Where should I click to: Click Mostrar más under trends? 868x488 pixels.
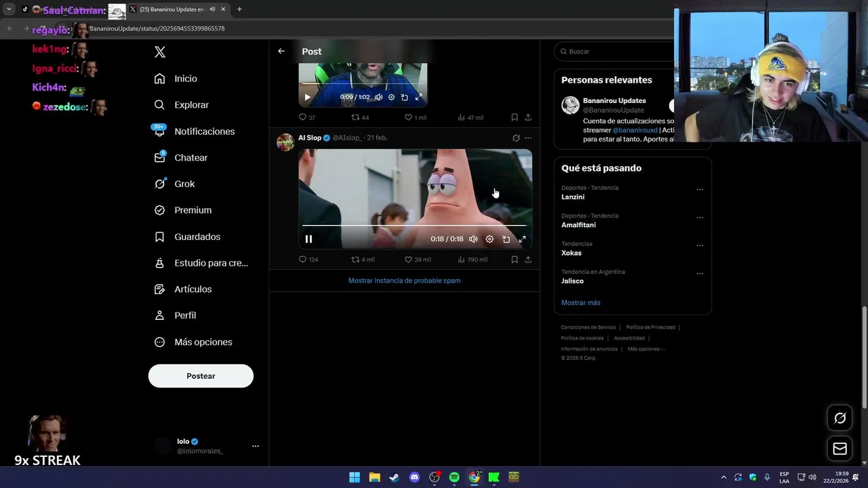tap(580, 303)
